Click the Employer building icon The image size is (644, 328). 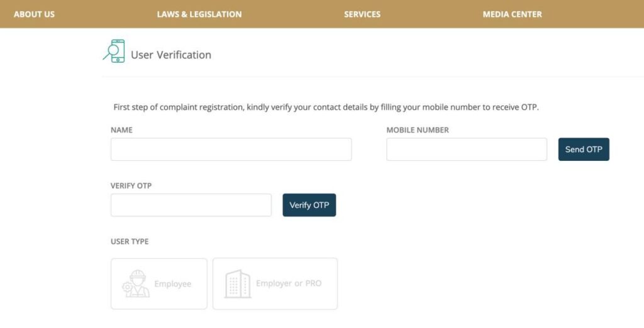tap(238, 284)
